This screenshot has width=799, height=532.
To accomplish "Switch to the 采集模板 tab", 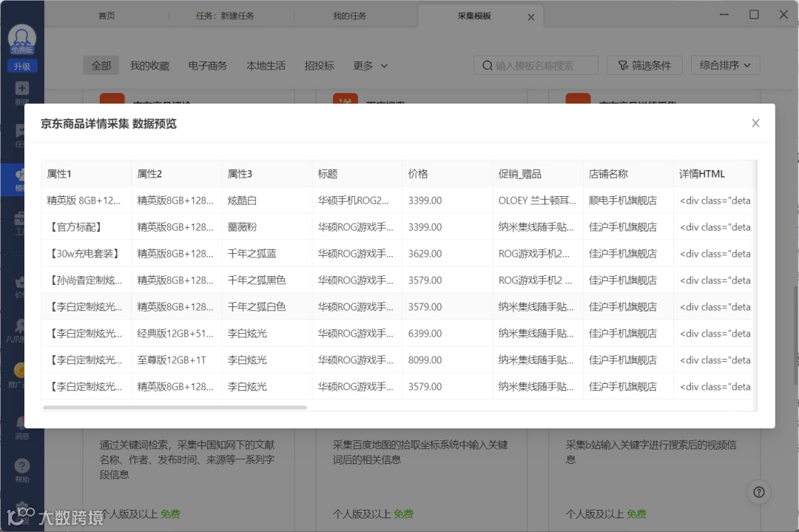I will [x=474, y=16].
